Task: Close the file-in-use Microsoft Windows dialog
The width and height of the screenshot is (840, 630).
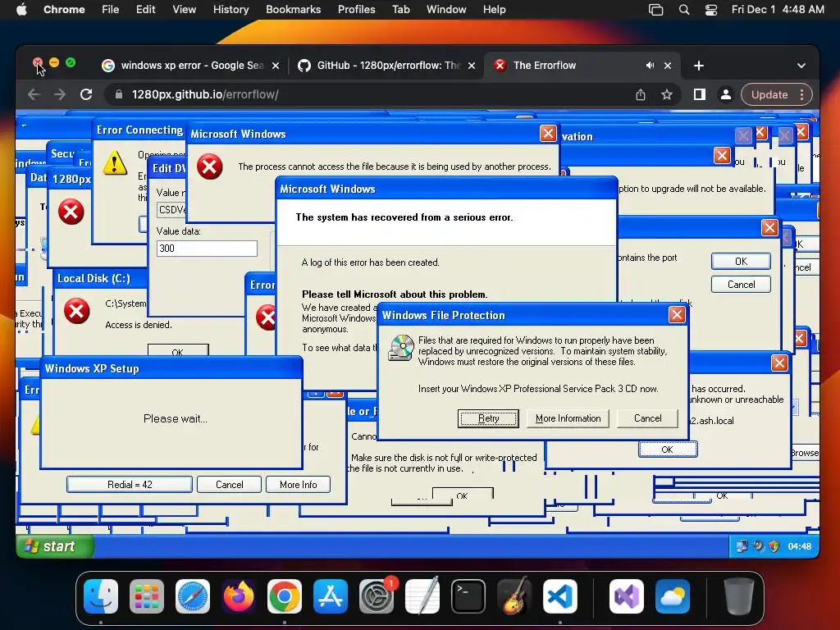Action: tap(547, 133)
